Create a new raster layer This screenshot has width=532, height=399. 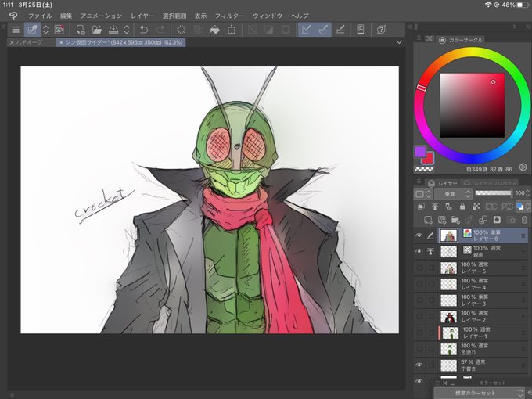point(428,220)
